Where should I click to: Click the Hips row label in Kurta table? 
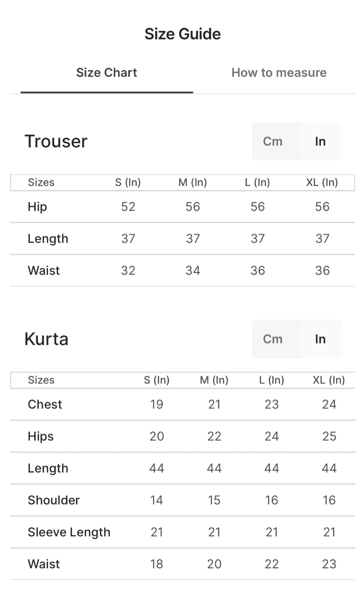pyautogui.click(x=41, y=437)
